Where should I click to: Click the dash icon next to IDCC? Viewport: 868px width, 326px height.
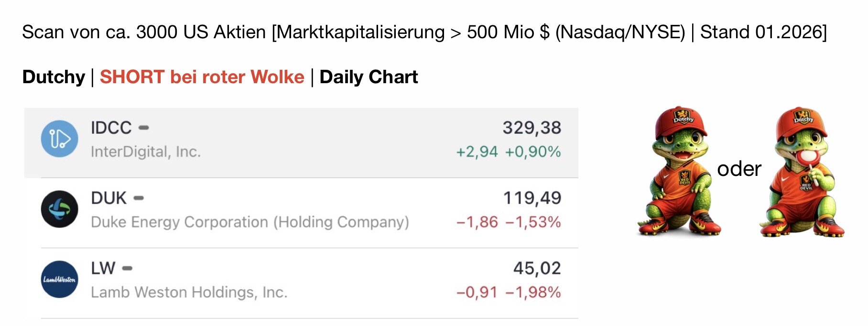tap(143, 128)
